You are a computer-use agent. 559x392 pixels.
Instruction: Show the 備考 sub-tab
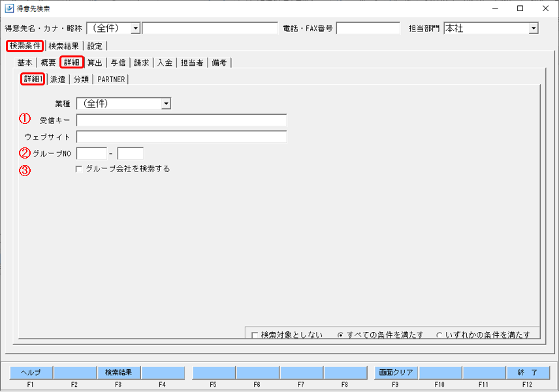(219, 63)
